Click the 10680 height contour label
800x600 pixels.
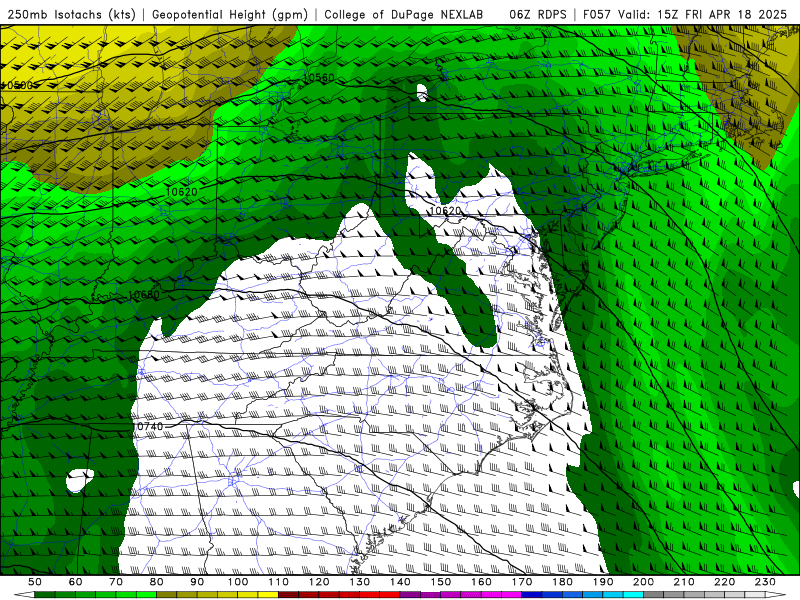pos(143,295)
